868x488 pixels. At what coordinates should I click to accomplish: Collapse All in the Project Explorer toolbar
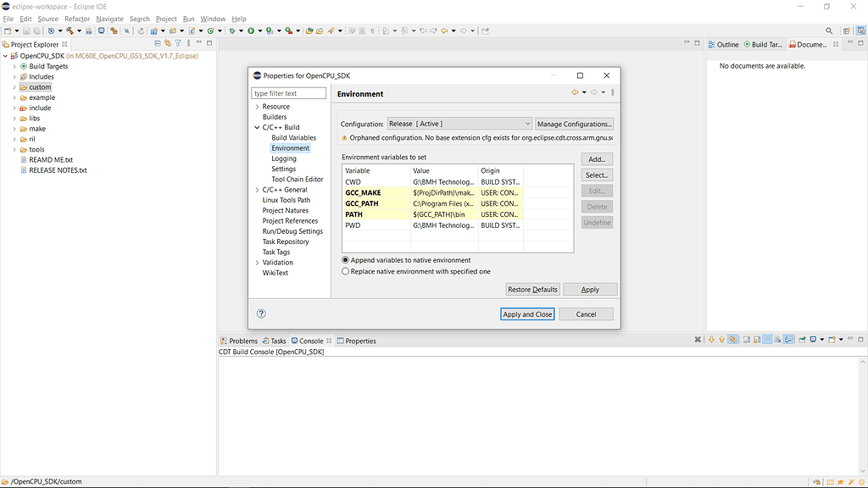click(158, 44)
